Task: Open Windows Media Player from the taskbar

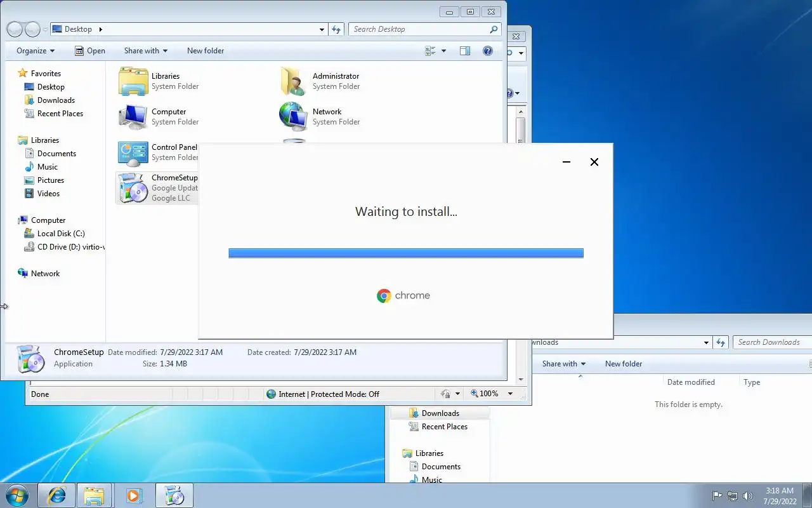Action: [x=134, y=495]
